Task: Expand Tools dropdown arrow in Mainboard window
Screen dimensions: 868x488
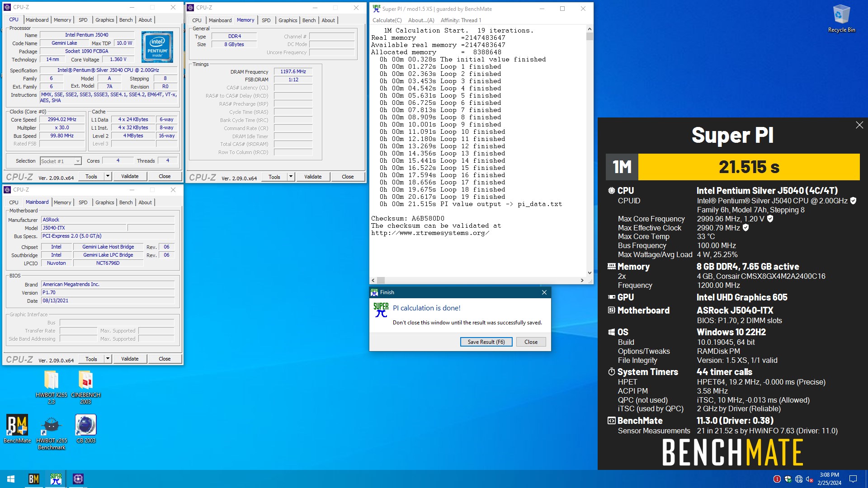Action: tap(108, 359)
